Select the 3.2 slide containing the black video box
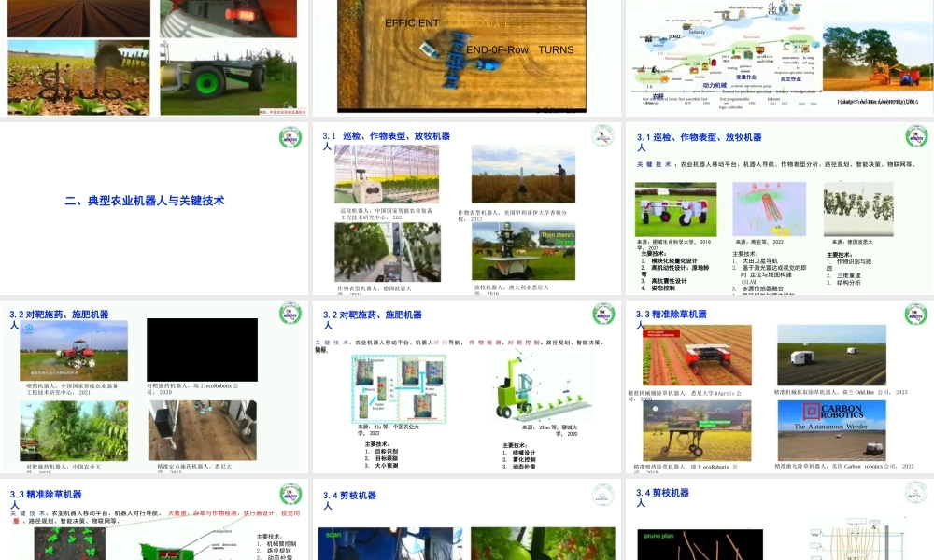 pos(154,386)
